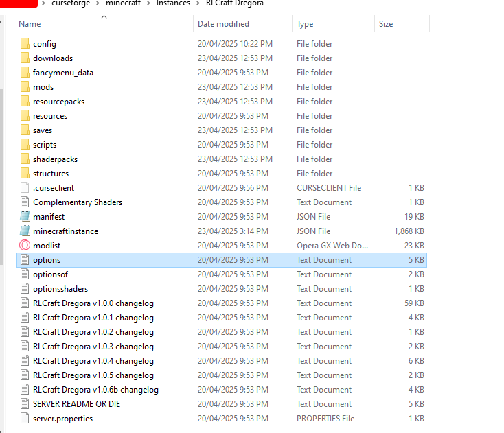Click the SERVER README OR DIE file icon
The image size is (504, 433).
click(25, 403)
